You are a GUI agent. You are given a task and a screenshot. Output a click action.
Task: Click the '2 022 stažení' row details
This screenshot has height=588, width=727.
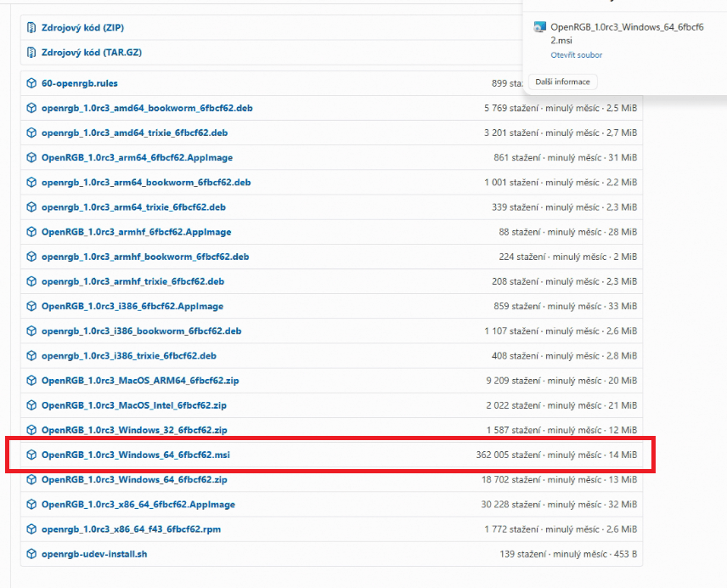tap(561, 405)
